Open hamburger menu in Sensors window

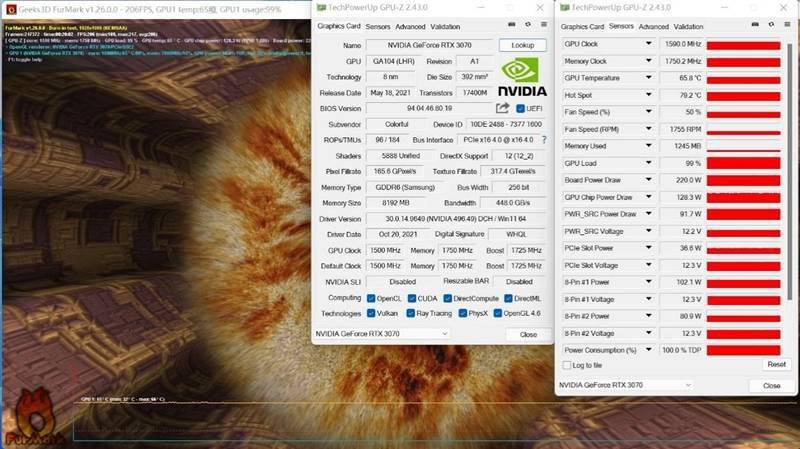click(x=787, y=24)
